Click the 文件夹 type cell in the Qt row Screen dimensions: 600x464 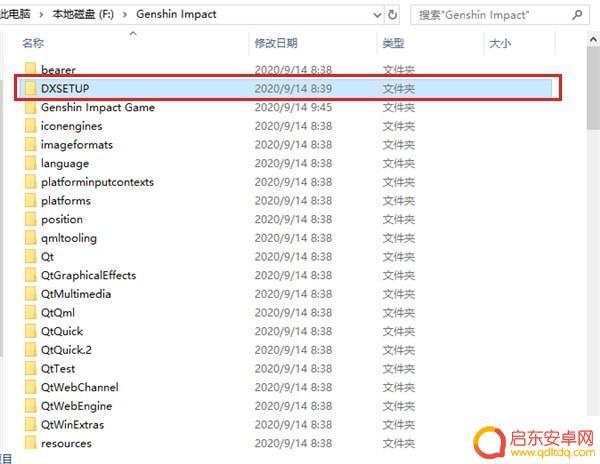pos(399,257)
